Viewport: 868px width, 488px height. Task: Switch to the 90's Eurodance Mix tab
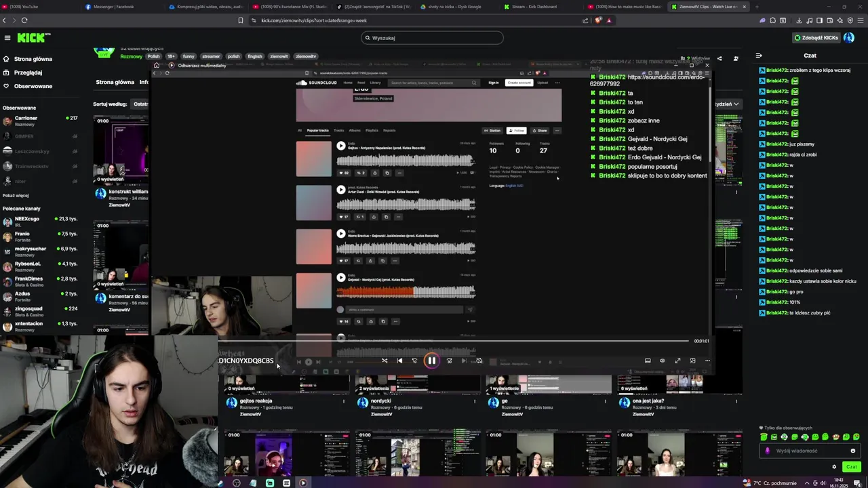tap(288, 7)
